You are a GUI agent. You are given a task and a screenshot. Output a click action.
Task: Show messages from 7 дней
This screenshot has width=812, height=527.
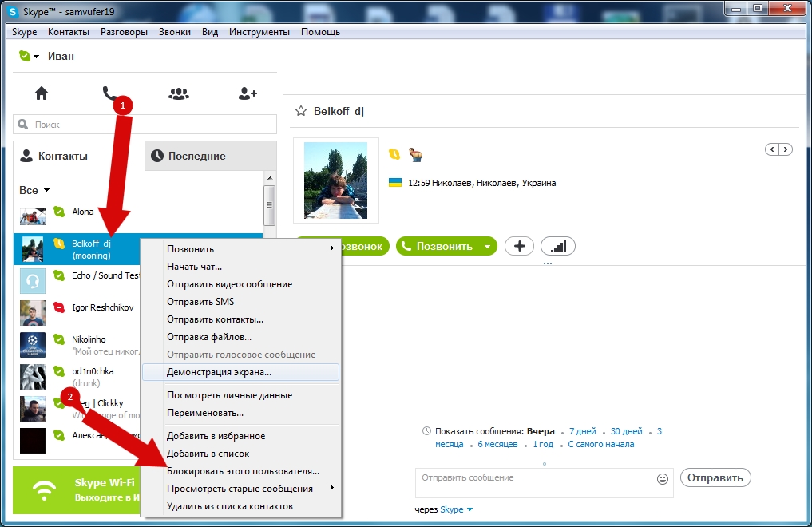pyautogui.click(x=583, y=431)
